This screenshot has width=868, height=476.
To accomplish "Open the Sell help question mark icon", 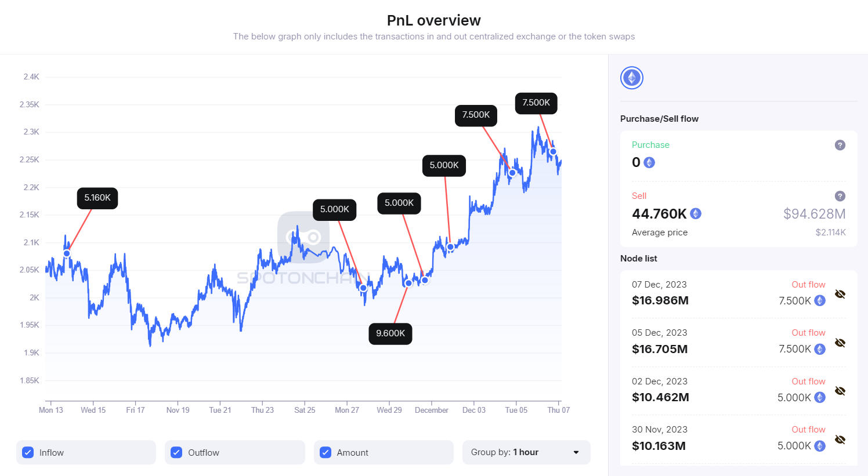I will point(840,196).
